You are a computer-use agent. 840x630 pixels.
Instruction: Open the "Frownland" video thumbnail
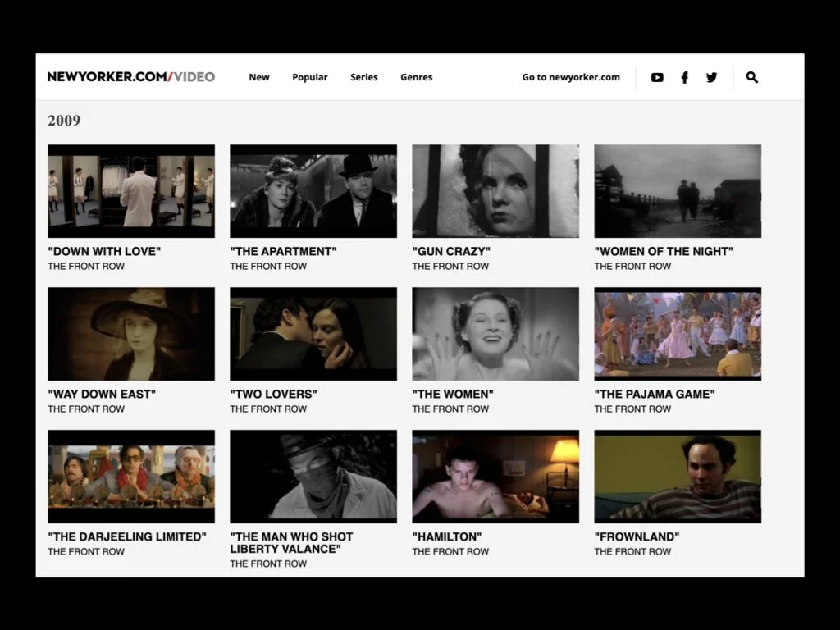pyautogui.click(x=678, y=477)
